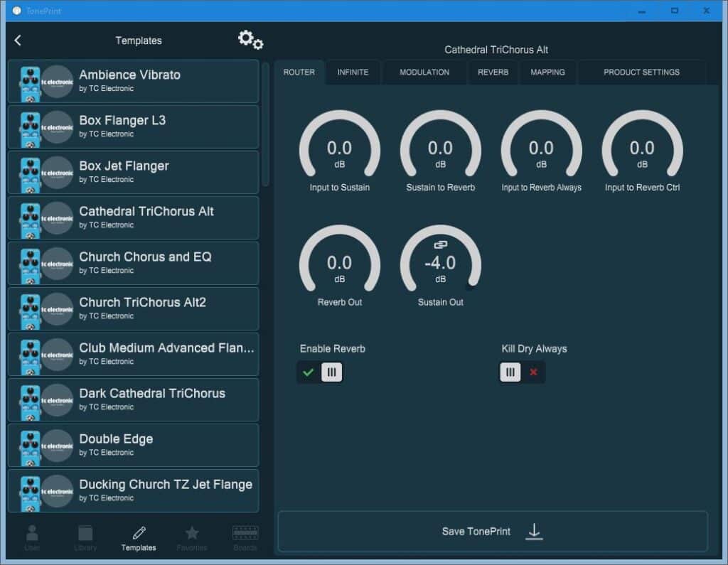Click the pedal icon for Cathedral TriChorus Alt
The height and width of the screenshot is (565, 728).
[31, 220]
